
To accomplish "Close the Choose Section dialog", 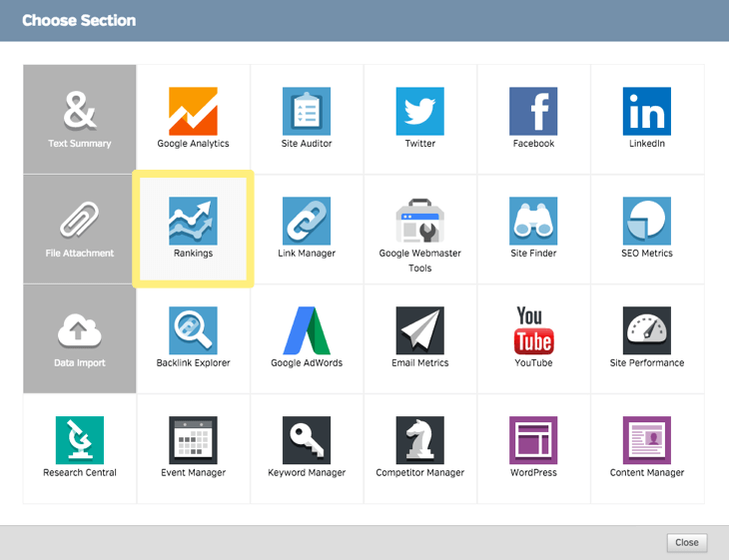I will click(x=687, y=542).
